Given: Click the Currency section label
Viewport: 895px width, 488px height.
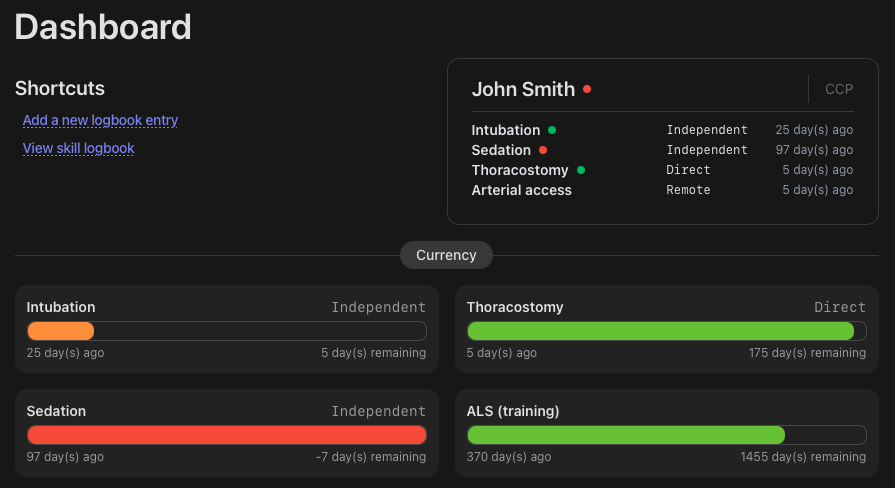Looking at the screenshot, I should [446, 255].
